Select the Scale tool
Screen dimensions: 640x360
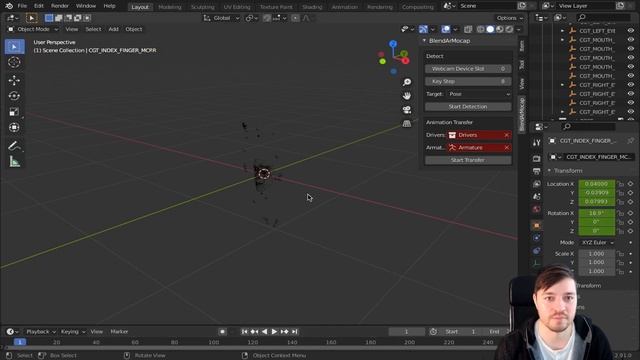14,111
